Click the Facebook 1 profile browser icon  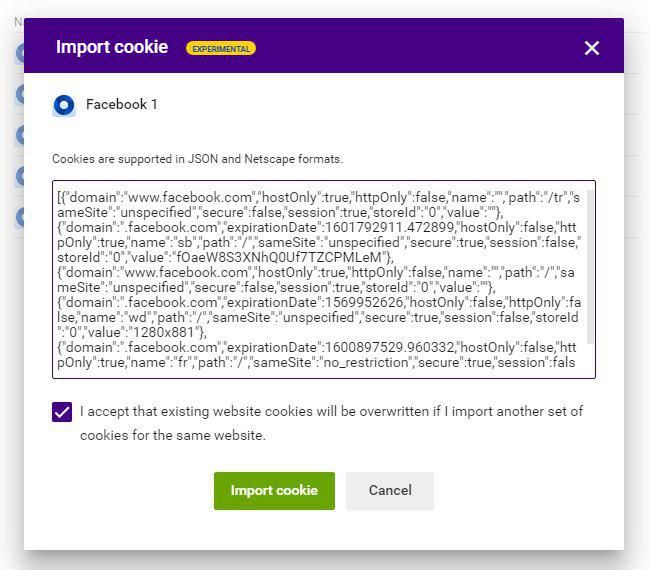point(64,105)
